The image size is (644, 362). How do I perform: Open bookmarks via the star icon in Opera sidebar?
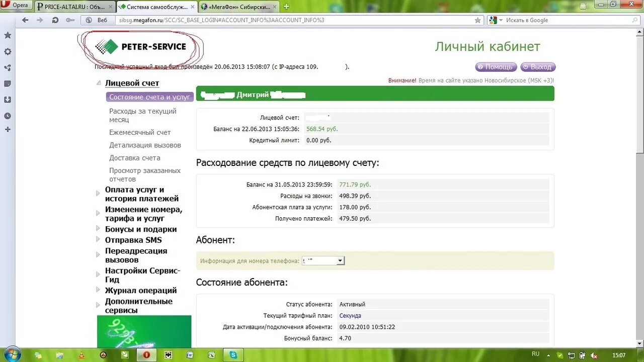(x=7, y=35)
